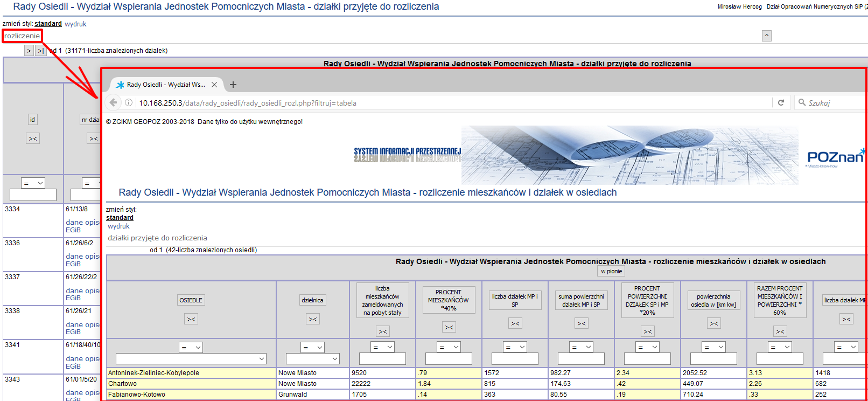Screen dimensions: 868x401
Task: Click the sort icon under dzielnica header
Action: pyautogui.click(x=313, y=319)
